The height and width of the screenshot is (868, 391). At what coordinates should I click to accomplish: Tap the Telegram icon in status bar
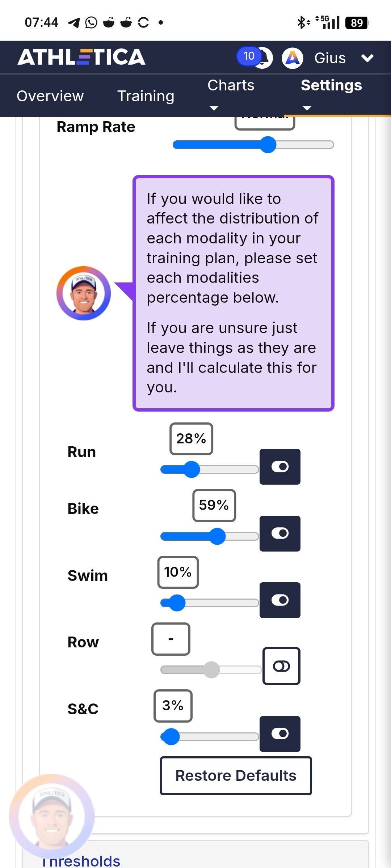pyautogui.click(x=74, y=23)
